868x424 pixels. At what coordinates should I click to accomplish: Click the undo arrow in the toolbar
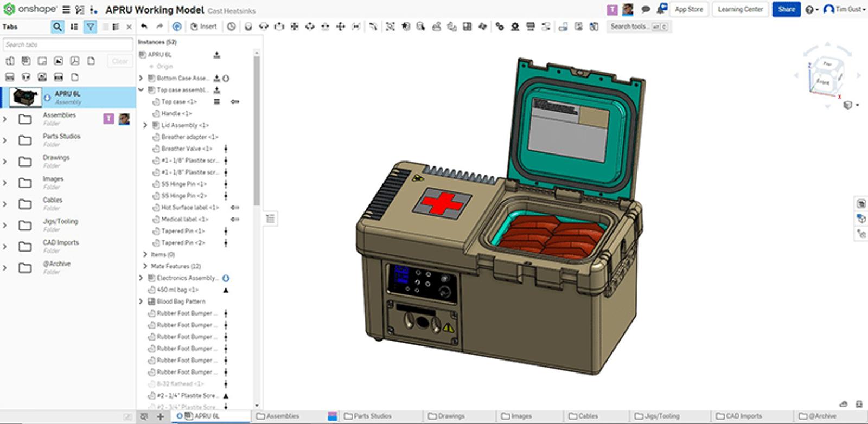click(x=144, y=26)
